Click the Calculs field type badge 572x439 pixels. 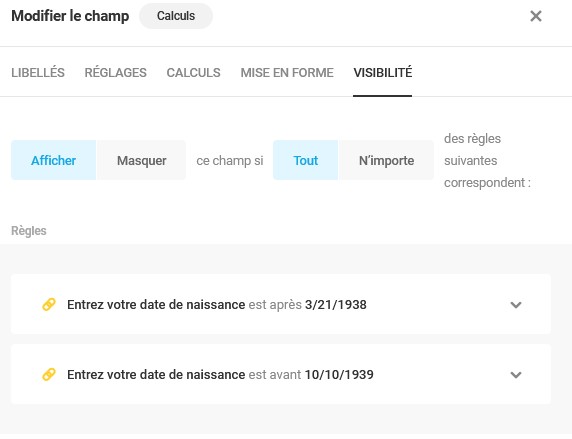coord(176,16)
